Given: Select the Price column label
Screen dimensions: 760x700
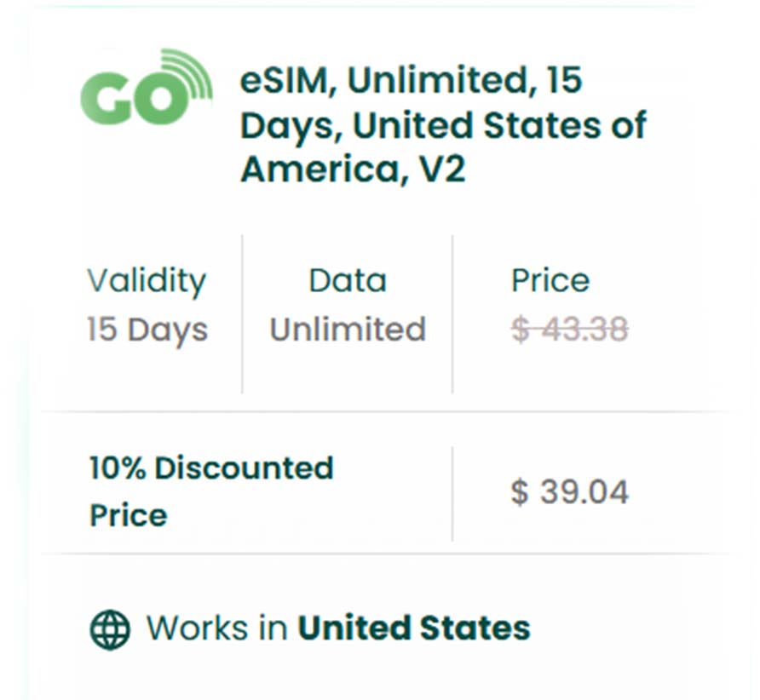Looking at the screenshot, I should coord(550,281).
